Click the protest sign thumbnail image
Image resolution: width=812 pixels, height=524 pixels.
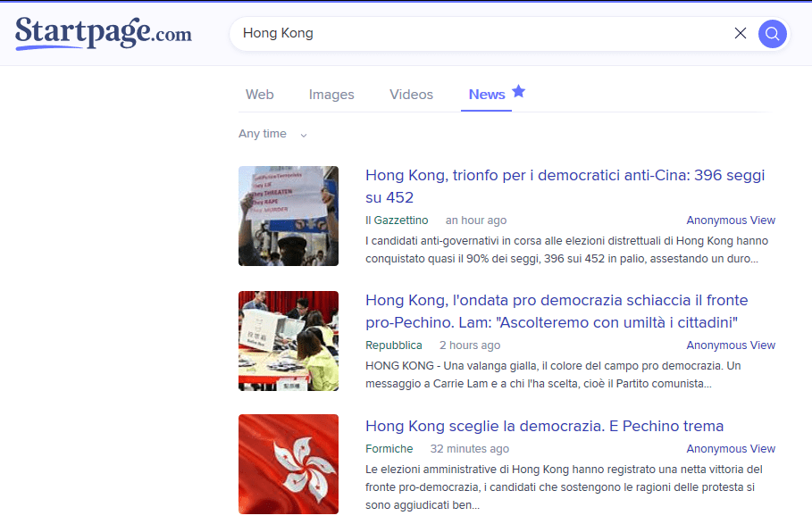click(289, 216)
